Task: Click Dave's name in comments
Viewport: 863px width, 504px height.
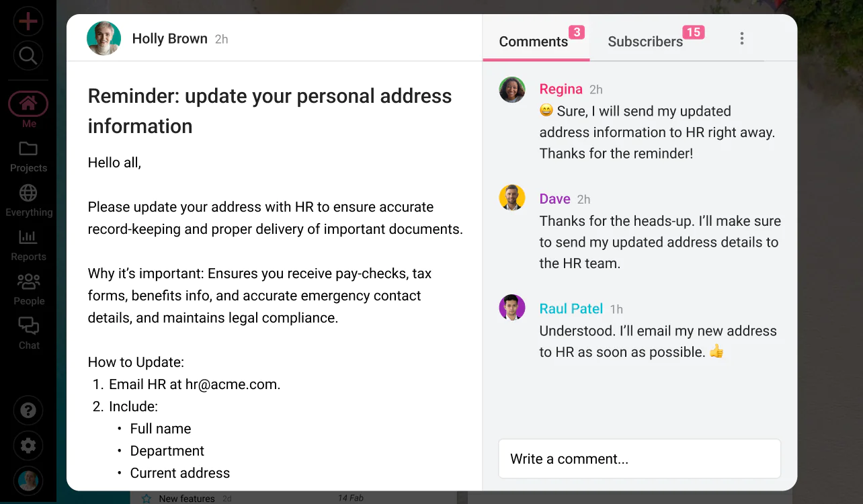Action: pos(554,199)
